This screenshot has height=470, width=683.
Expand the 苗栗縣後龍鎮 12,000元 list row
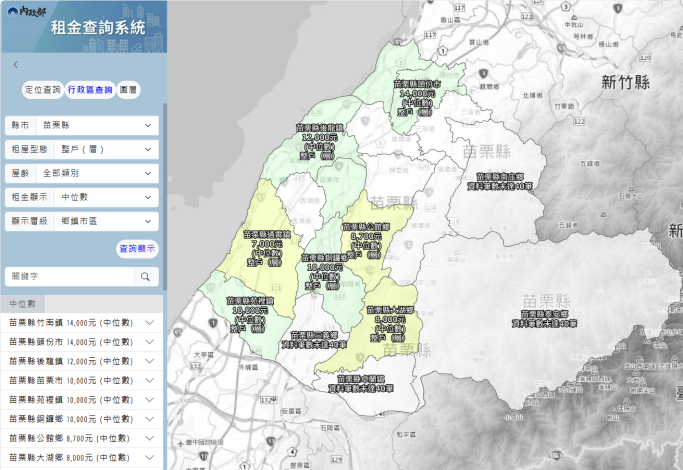point(82,362)
